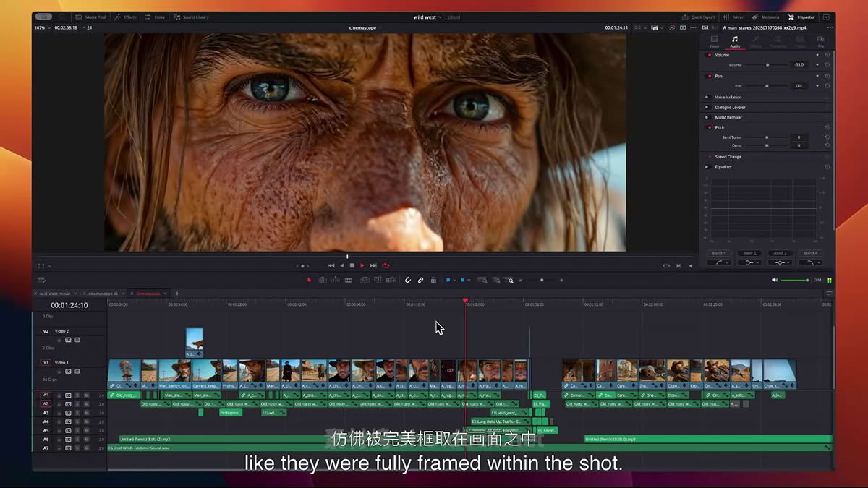Adjust the Pan slider in Inspector
The width and height of the screenshot is (868, 488).
click(767, 86)
